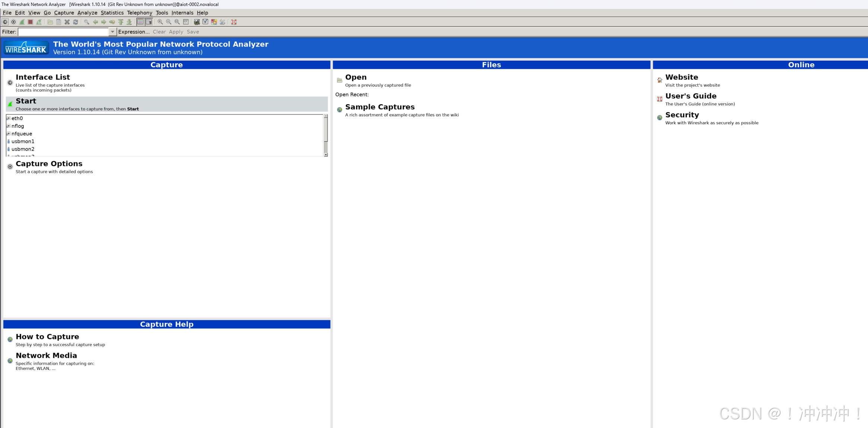
Task: Click inside the Filter text field
Action: coord(63,32)
